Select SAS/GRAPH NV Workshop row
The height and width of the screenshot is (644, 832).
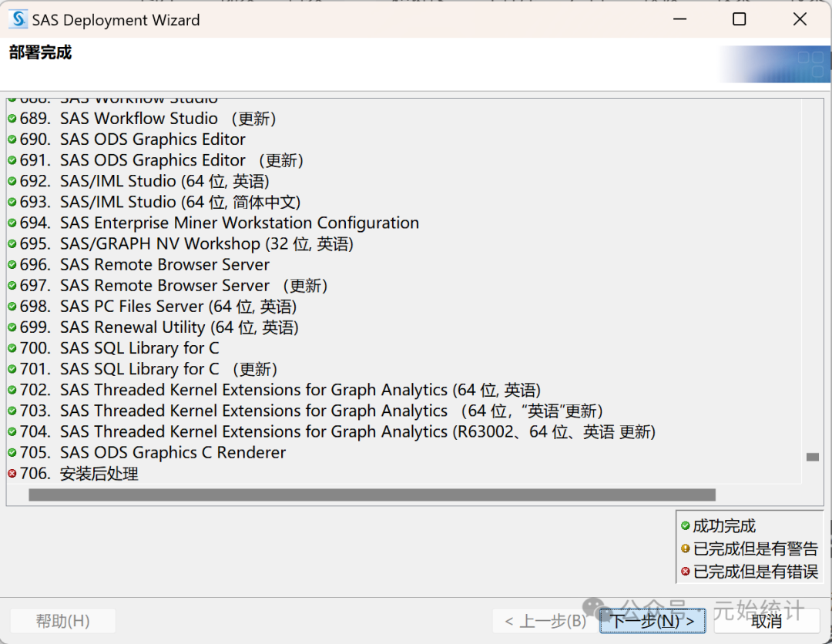180,243
